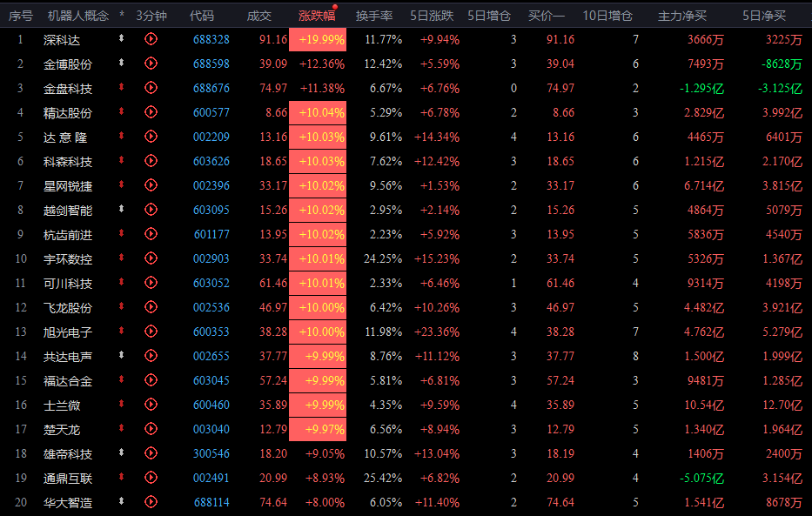
Task: Click the 3-minute play icon for 共达电声
Action: 151,356
